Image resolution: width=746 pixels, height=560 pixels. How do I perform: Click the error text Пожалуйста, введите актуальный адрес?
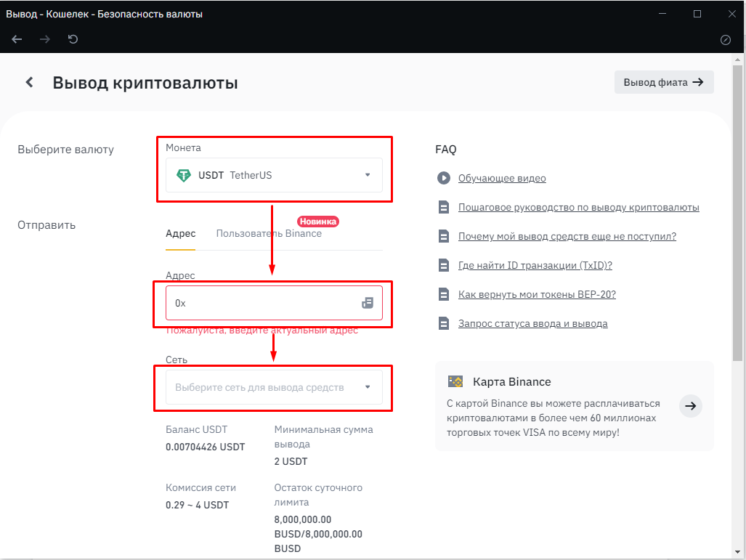point(261,330)
